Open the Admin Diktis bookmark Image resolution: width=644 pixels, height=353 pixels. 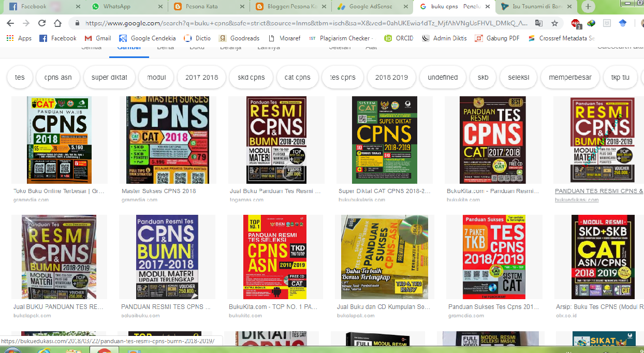tap(444, 38)
